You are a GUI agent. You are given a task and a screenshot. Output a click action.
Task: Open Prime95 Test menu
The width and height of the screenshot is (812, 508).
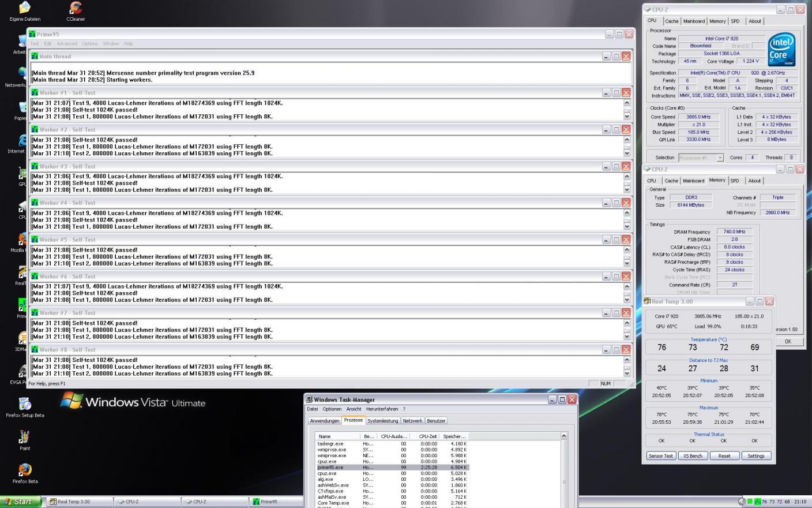click(35, 44)
